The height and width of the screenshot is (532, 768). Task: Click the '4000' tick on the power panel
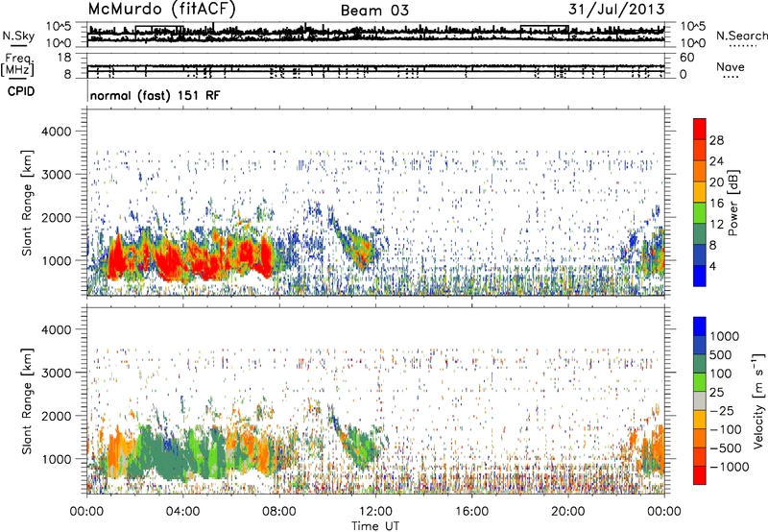coord(57,132)
